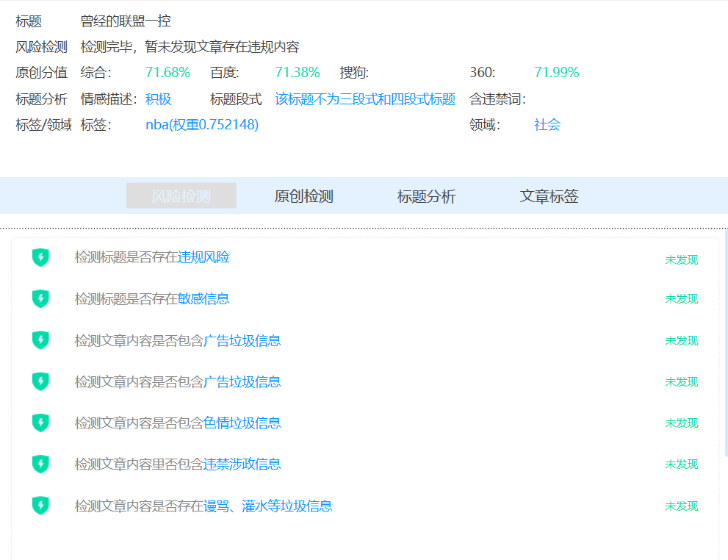728x560 pixels.
Task: Click 未发现 status for 色情垃圾信息 row
Action: pos(681,423)
